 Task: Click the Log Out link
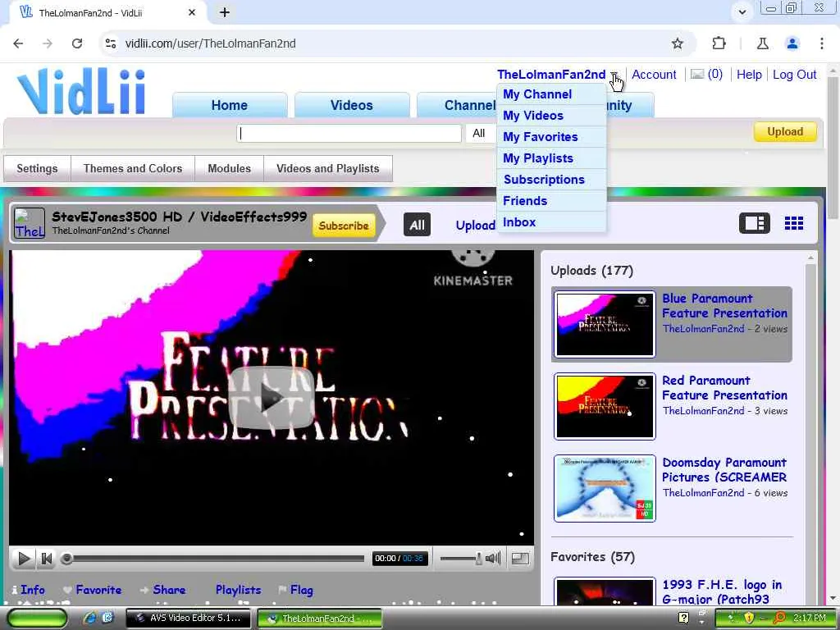(x=794, y=75)
